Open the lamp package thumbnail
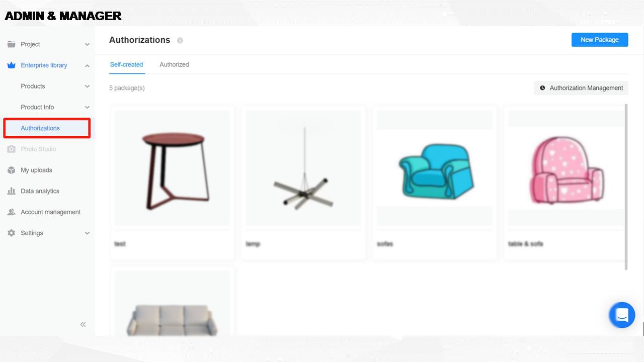Viewport: 644px width, 362px height. point(303,168)
